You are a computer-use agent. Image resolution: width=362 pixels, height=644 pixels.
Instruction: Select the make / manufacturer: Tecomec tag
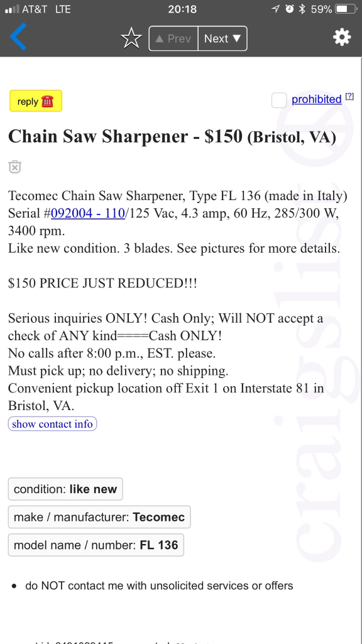(99, 517)
